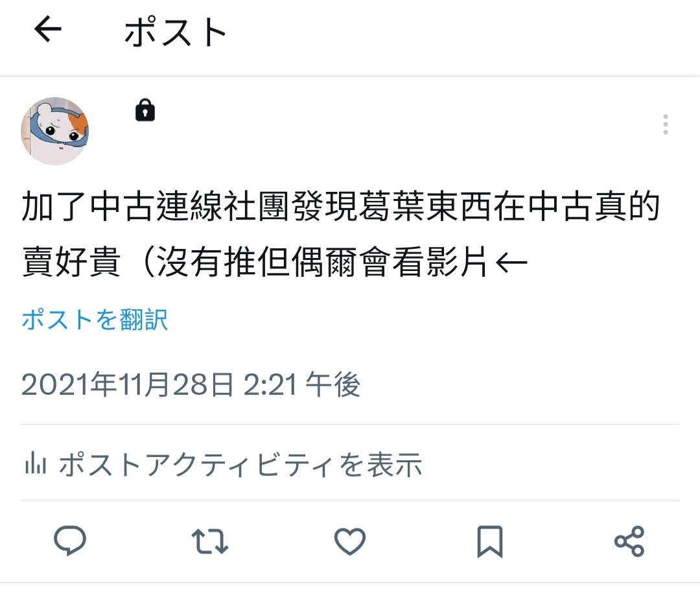Like the post with heart icon
Image resolution: width=700 pixels, height=597 pixels.
point(350,541)
